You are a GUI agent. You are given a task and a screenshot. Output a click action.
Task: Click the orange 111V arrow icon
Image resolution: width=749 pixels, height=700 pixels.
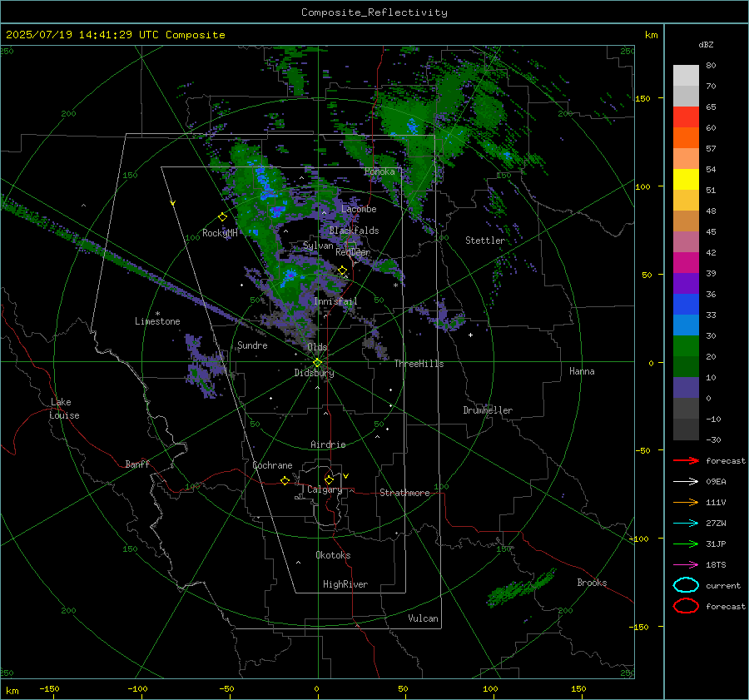pyautogui.click(x=686, y=502)
